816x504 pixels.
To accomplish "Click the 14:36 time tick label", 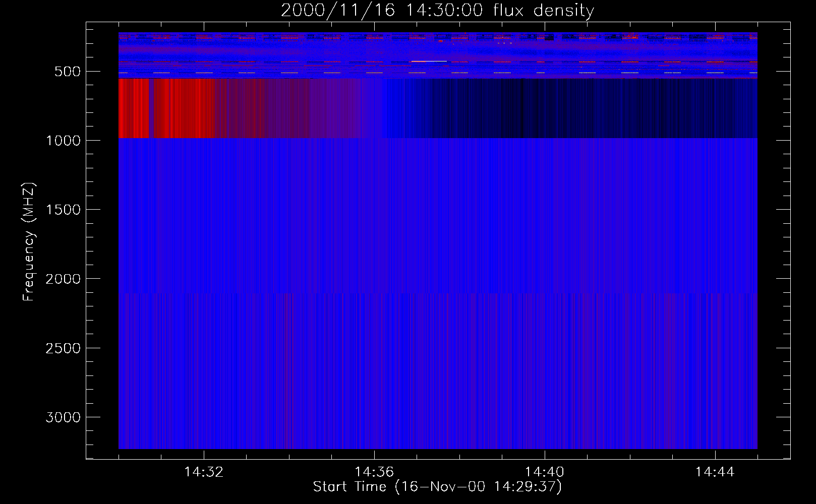I will tap(374, 472).
